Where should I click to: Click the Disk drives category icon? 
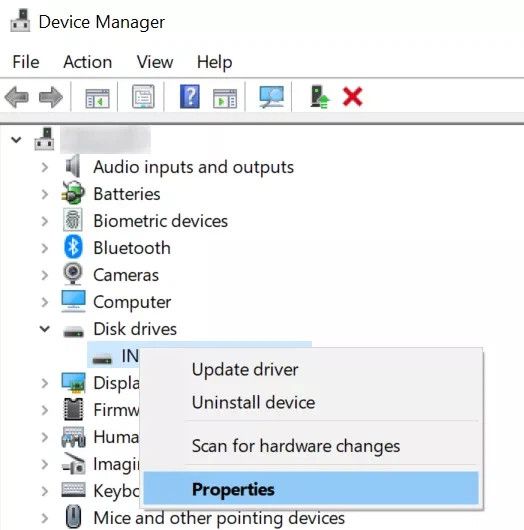[74, 331]
